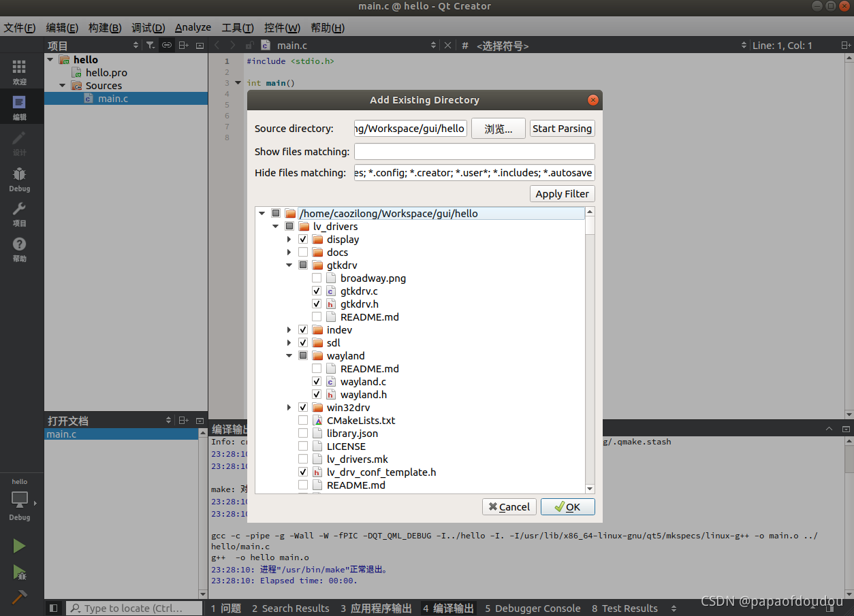Click the Cancel button
Image resolution: width=854 pixels, height=616 pixels.
click(x=509, y=506)
